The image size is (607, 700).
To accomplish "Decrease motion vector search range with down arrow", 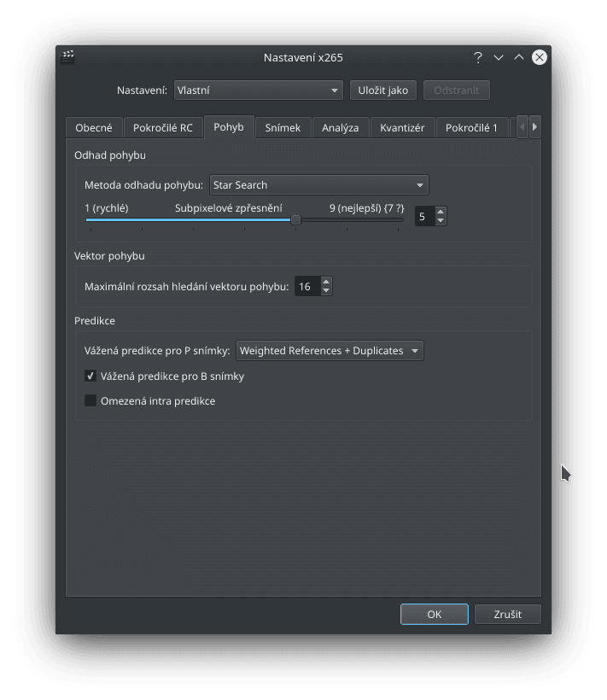I will pyautogui.click(x=326, y=290).
